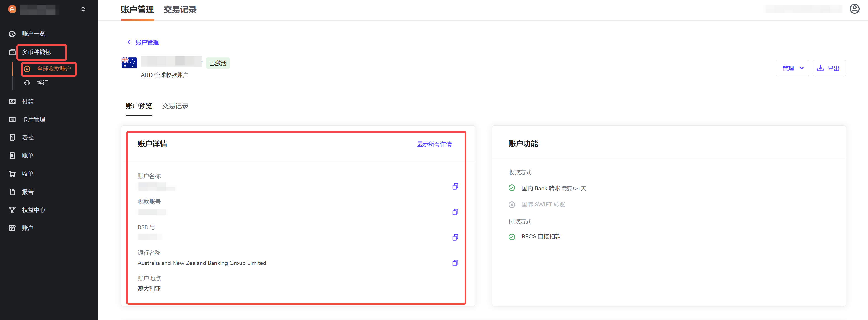Click the orange company logo icon
The image size is (868, 320).
(12, 9)
